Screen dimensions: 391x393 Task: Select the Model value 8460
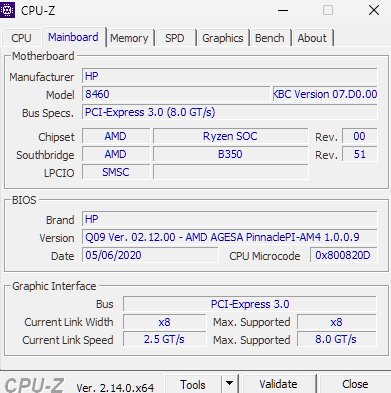pos(176,94)
